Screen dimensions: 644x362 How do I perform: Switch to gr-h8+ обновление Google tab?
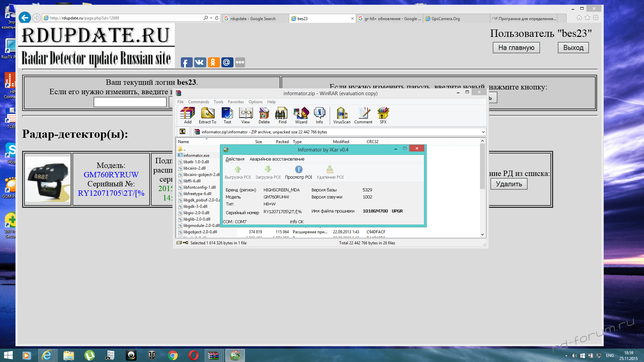tap(389, 18)
